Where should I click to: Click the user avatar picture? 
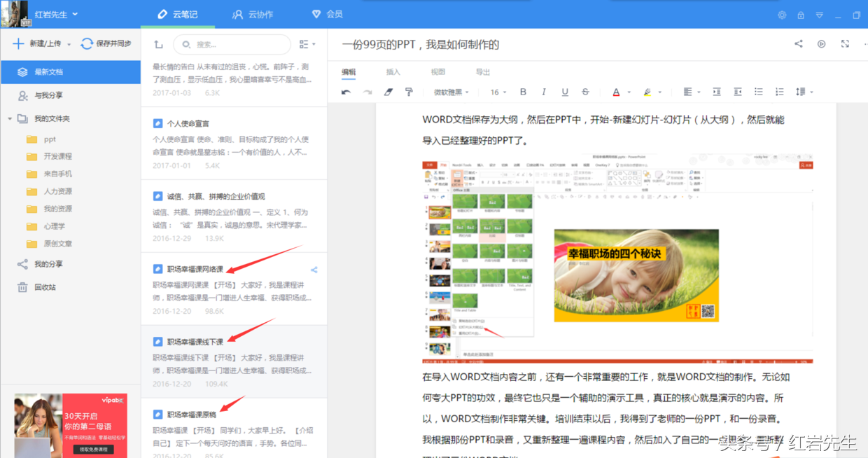click(x=15, y=14)
